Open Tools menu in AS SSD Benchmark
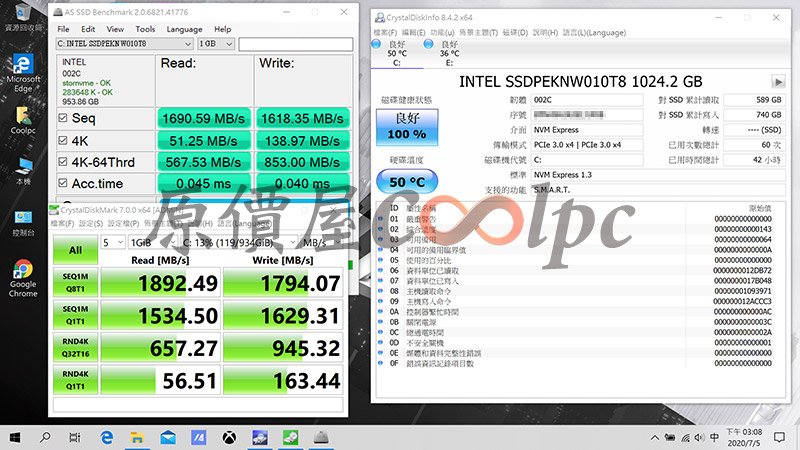 pos(145,29)
